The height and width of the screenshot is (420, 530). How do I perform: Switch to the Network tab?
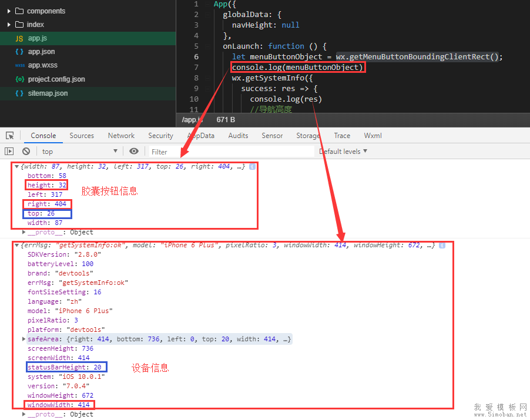121,136
